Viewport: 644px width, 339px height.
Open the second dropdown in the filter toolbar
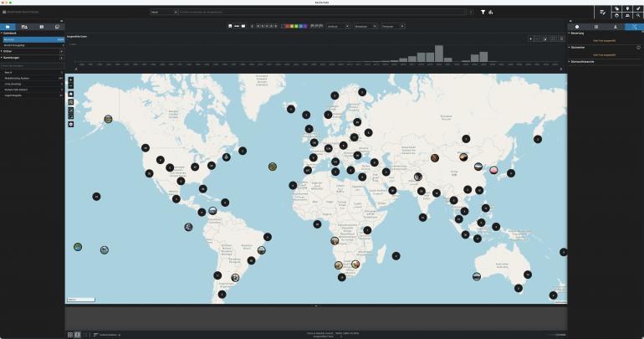pos(365,26)
